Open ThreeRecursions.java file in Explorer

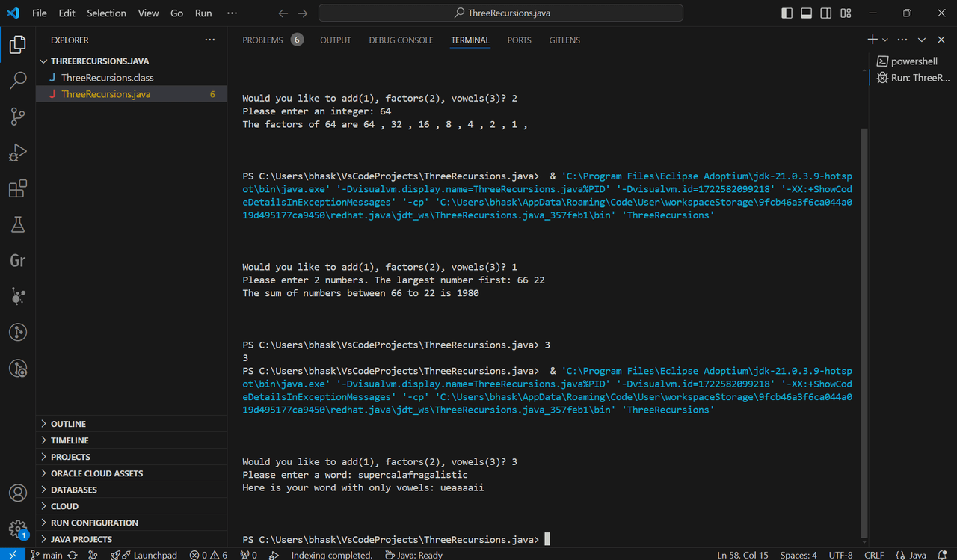pyautogui.click(x=132, y=94)
